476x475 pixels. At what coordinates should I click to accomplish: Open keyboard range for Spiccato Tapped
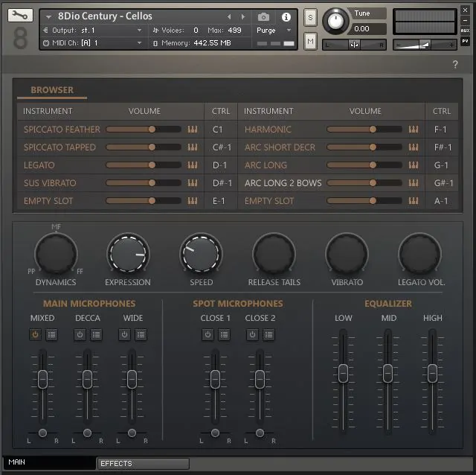pyautogui.click(x=193, y=147)
